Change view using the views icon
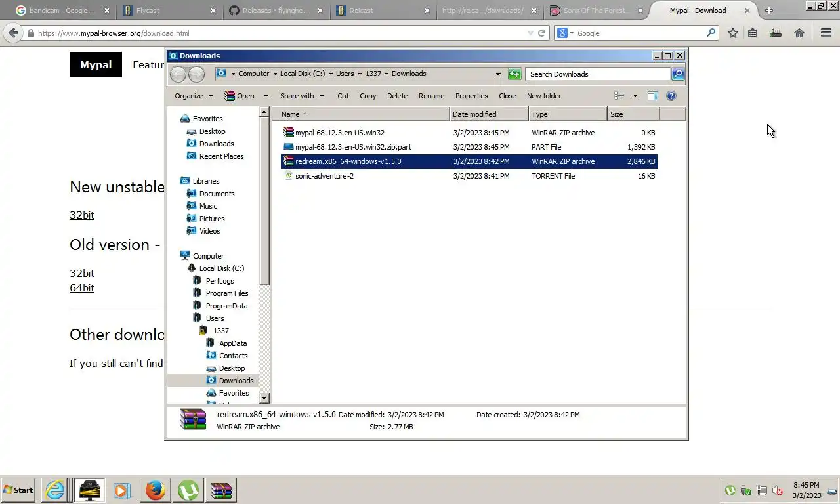The height and width of the screenshot is (504, 840). tap(619, 96)
